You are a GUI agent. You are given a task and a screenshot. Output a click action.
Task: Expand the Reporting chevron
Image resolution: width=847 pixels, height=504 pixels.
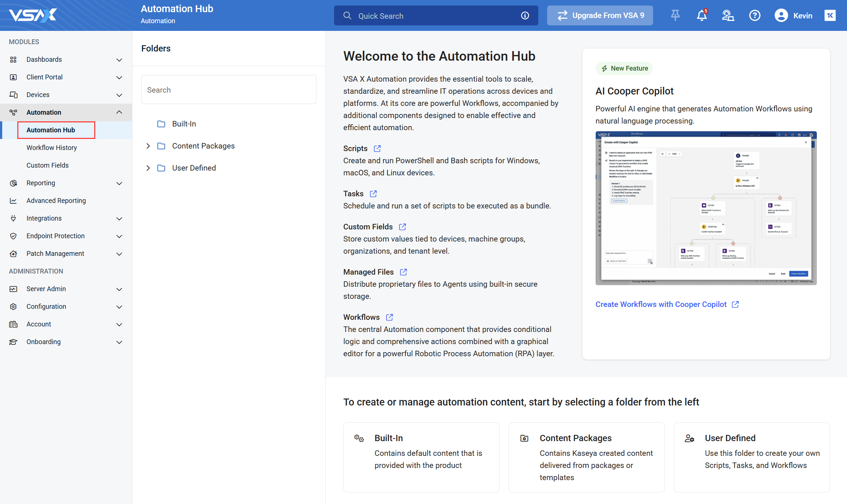point(119,183)
